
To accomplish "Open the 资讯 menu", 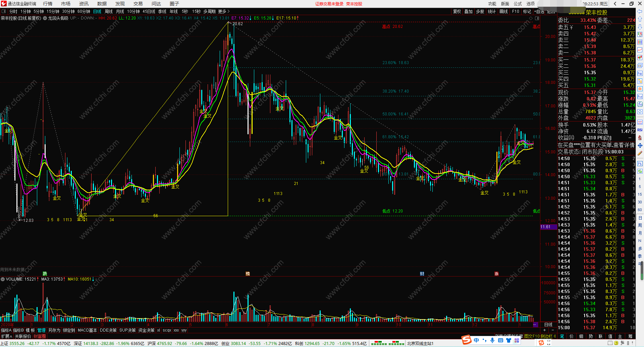I will (84, 4).
